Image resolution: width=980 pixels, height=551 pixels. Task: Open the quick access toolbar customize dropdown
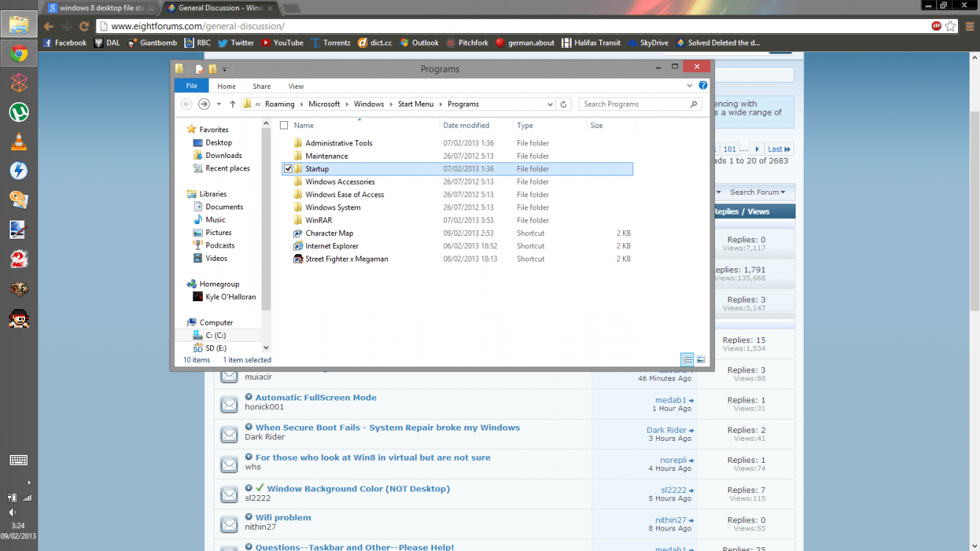[224, 70]
